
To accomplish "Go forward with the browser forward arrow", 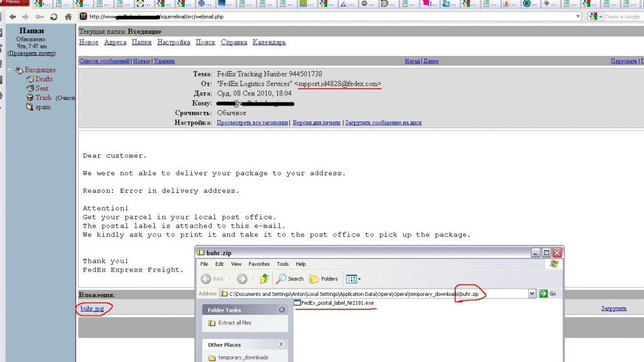I will 25,17.
